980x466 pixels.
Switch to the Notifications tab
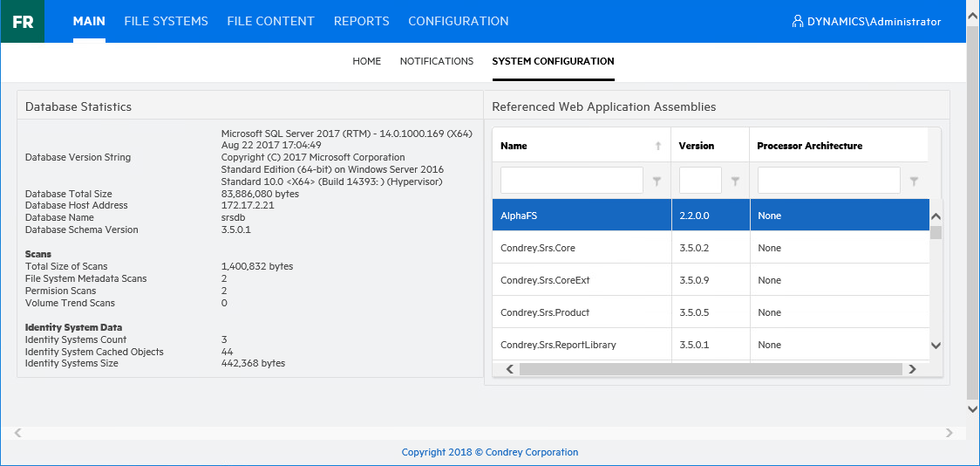click(x=436, y=61)
